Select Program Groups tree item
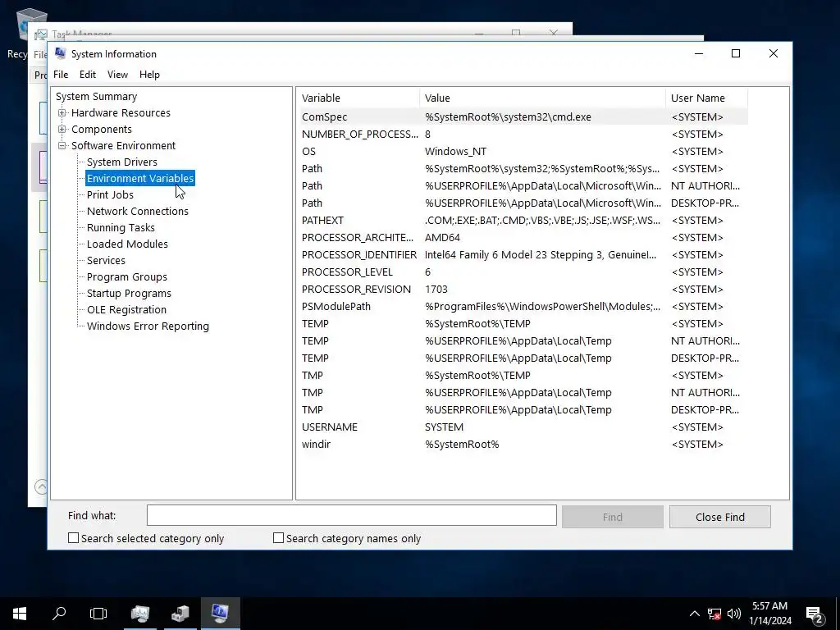The image size is (840, 630). 127,277
